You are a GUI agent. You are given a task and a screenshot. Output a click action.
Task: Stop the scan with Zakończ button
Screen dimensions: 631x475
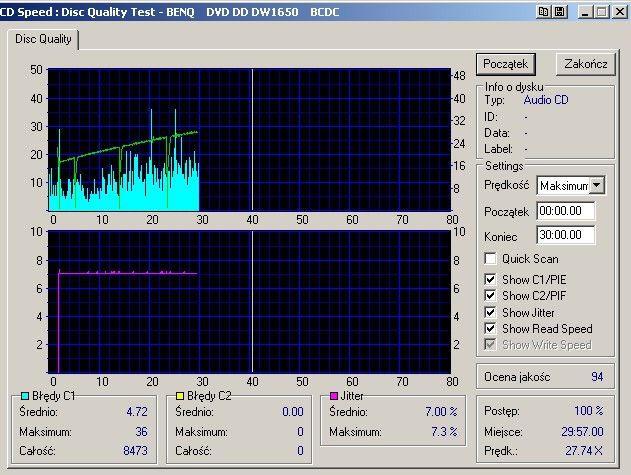[x=586, y=64]
